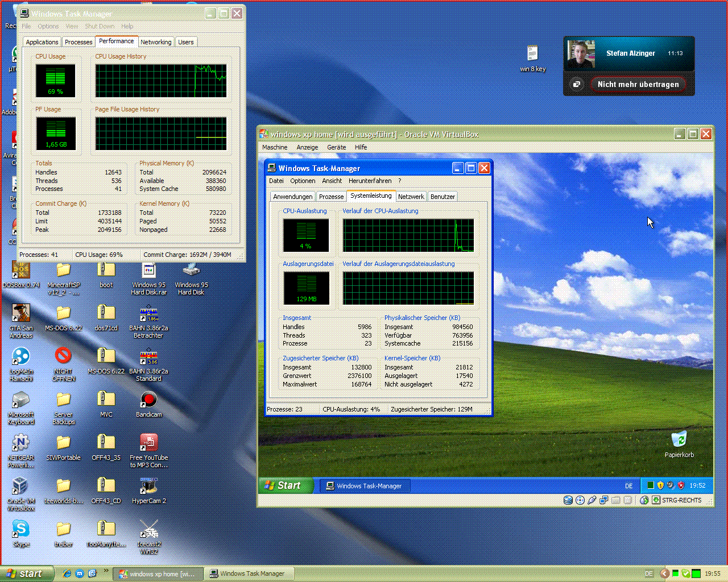This screenshot has height=582, width=728.
Task: Open the LogMeIn Hamachi shortcut
Action: click(21, 356)
